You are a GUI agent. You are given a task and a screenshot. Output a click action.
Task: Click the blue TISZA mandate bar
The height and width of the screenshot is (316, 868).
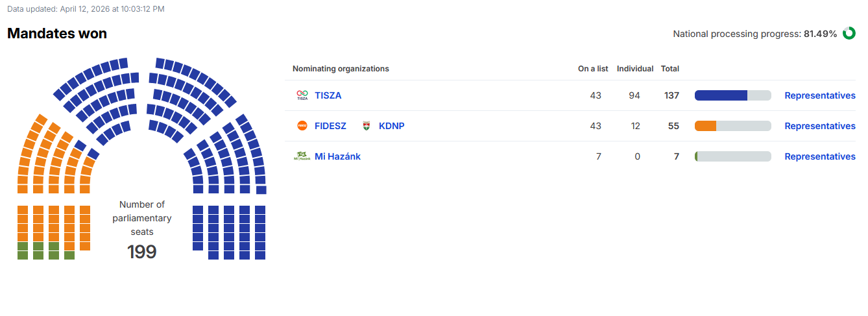pyautogui.click(x=733, y=95)
